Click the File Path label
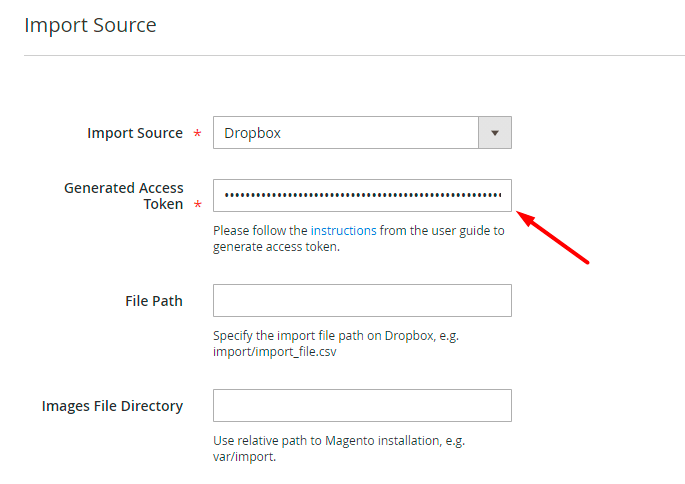 click(x=153, y=301)
